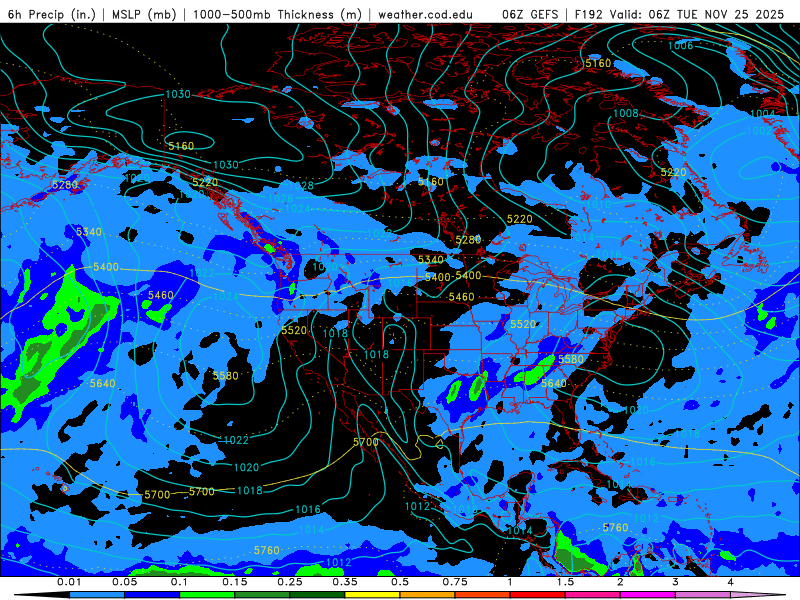800x600 pixels.
Task: Click '1022' isobar label off Baja
Action: 236,440
